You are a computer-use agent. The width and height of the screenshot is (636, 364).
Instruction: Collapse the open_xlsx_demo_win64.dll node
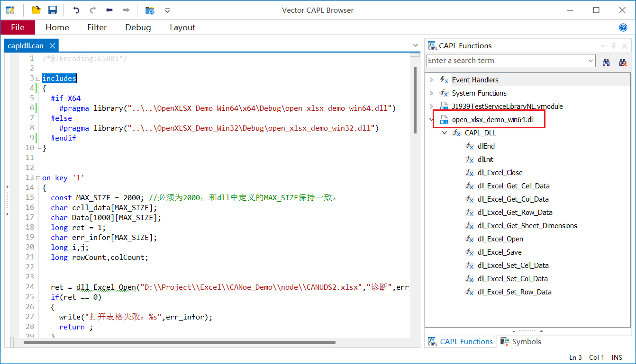[431, 120]
